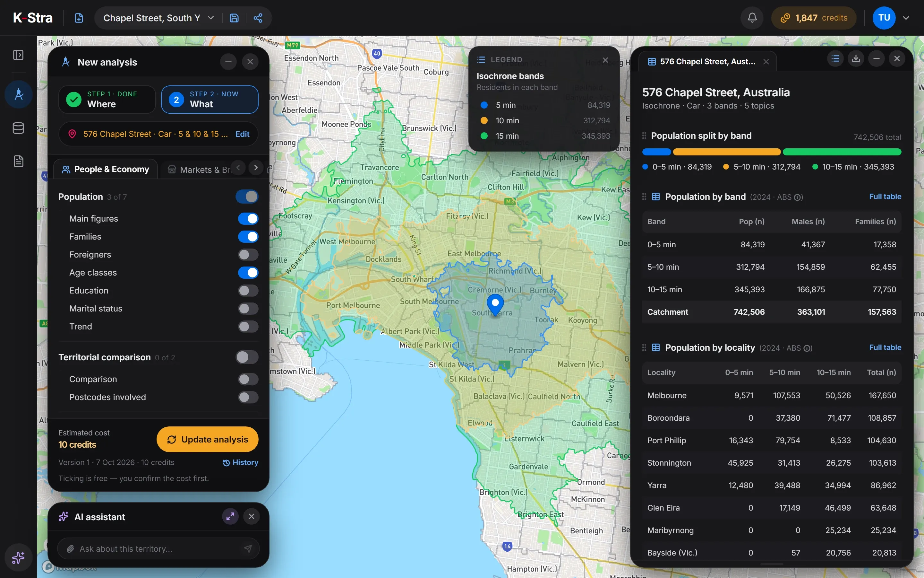Open the list view icon in results panel
Viewport: 924px width, 578px height.
coord(835,58)
